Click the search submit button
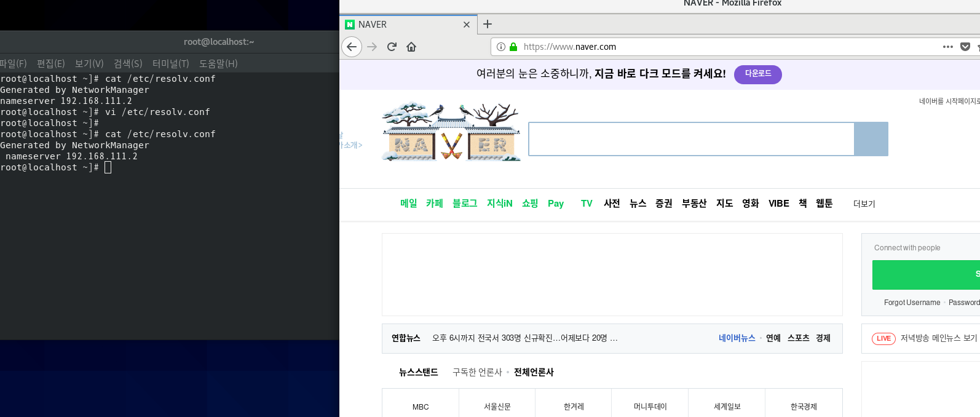The image size is (980, 417). [x=871, y=139]
